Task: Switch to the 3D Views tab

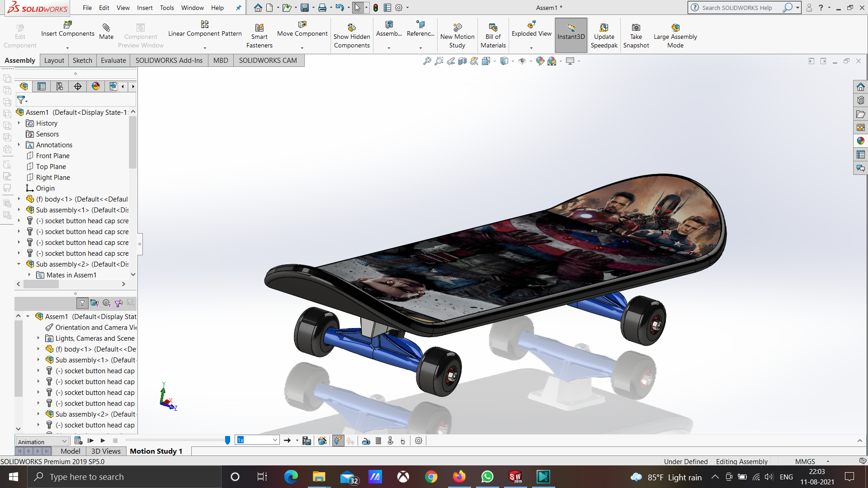Action: click(x=106, y=451)
